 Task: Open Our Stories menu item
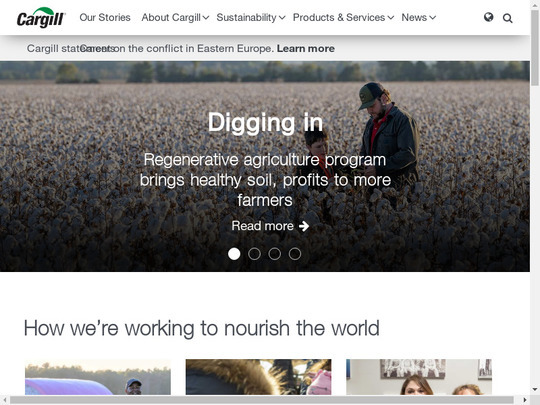(x=105, y=18)
